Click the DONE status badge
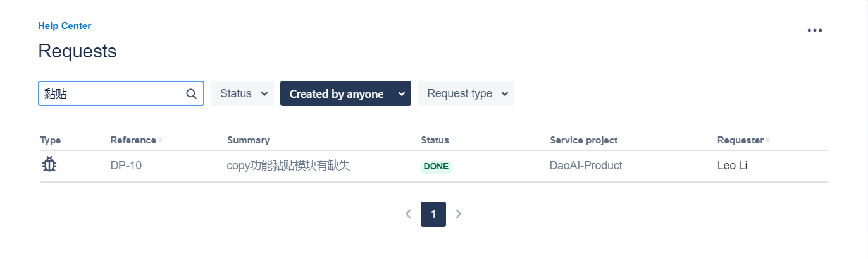 point(436,167)
